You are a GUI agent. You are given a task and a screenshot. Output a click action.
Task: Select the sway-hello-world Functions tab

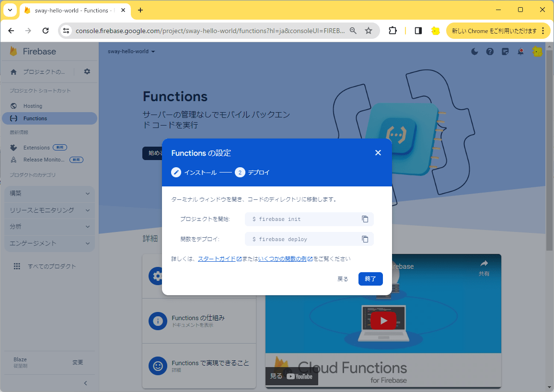coord(75,11)
